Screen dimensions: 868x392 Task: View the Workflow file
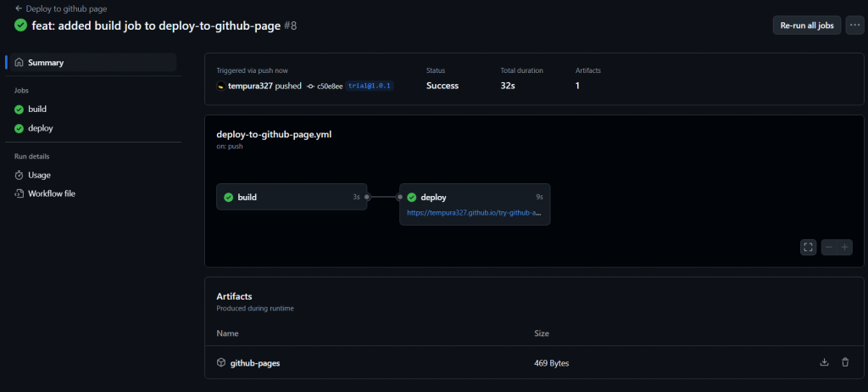(52, 194)
